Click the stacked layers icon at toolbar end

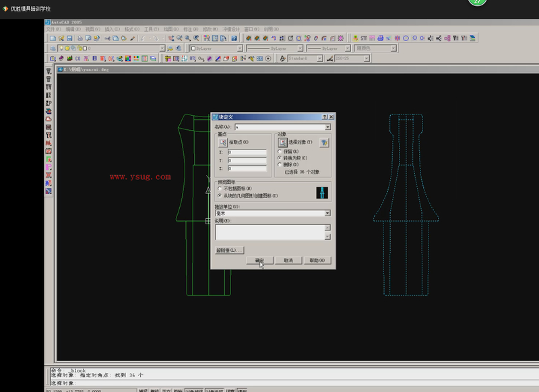click(472, 38)
